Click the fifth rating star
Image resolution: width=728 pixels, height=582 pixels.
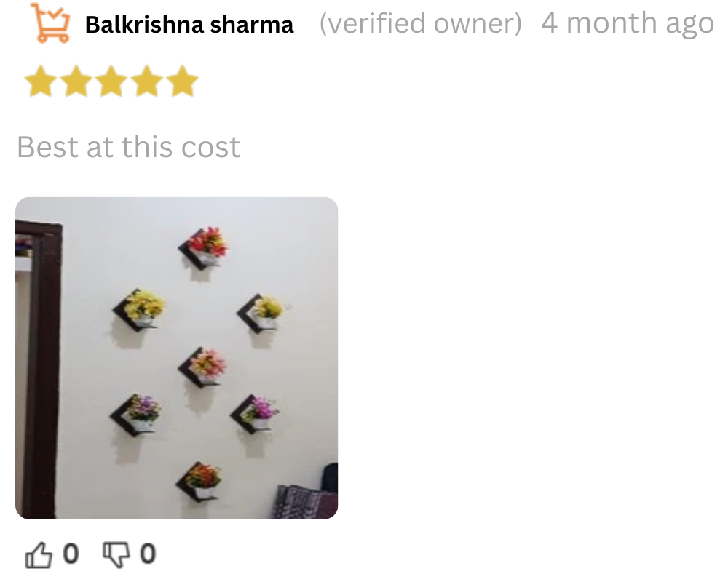click(183, 81)
